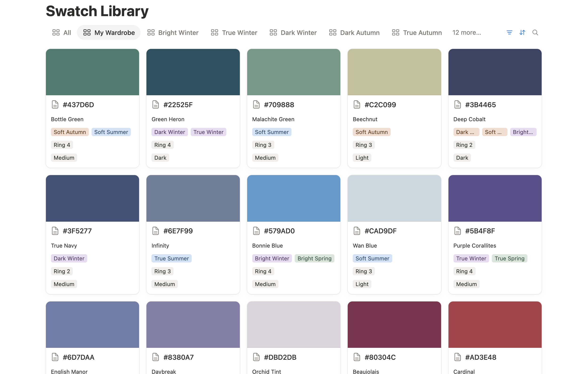
Task: Click Soft Autumn tag on Bottle Green
Action: tap(70, 132)
